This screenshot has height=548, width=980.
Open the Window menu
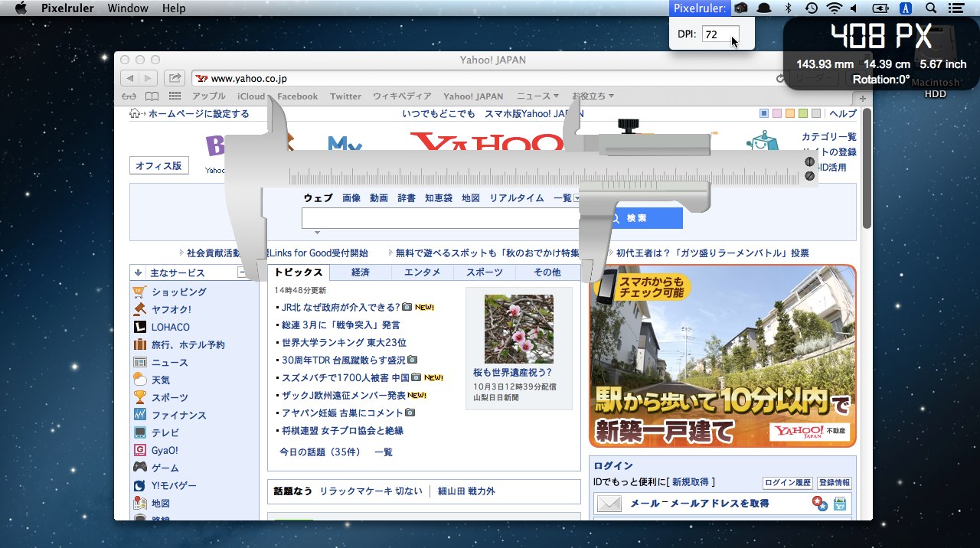click(128, 8)
